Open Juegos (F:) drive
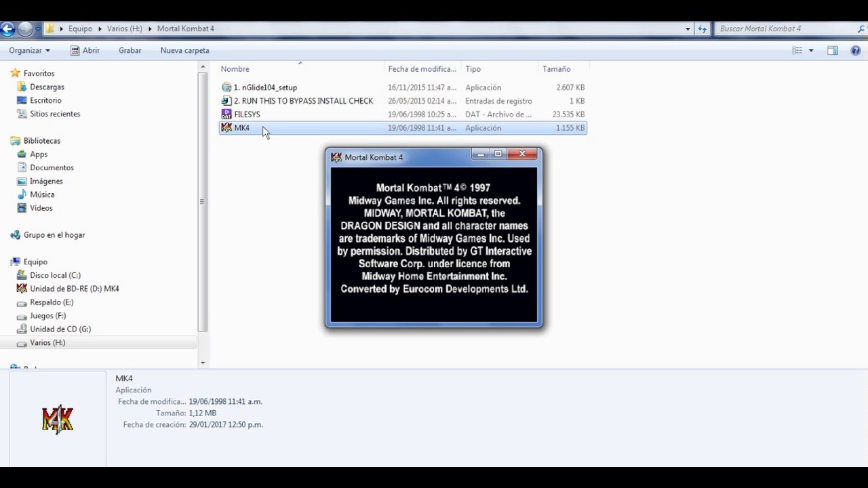The image size is (868, 488). pyautogui.click(x=47, y=316)
